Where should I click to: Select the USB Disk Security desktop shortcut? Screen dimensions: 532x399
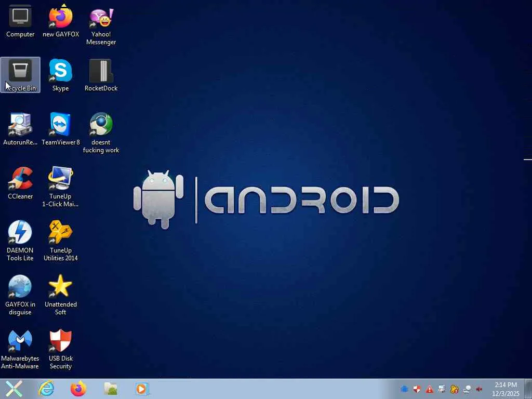pos(61,349)
